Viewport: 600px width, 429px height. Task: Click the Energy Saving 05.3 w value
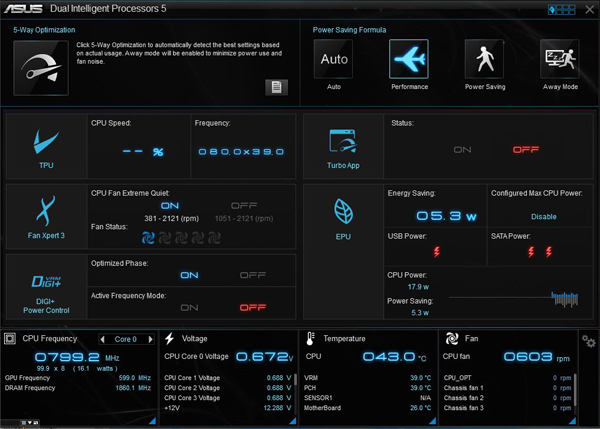coord(446,216)
